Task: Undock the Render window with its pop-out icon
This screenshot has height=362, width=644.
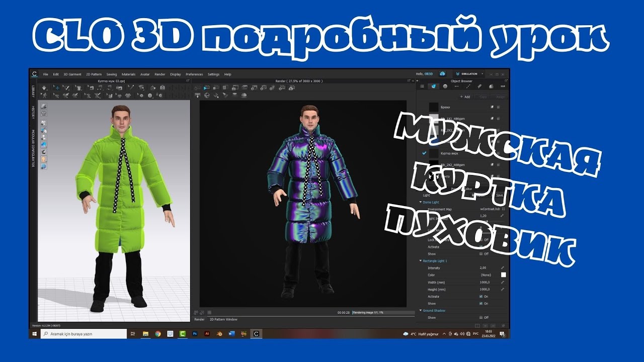Action: click(408, 80)
